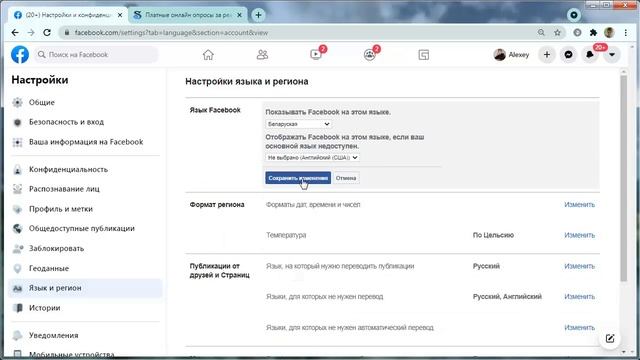Click Изменить for automatic translation languages

click(x=579, y=328)
